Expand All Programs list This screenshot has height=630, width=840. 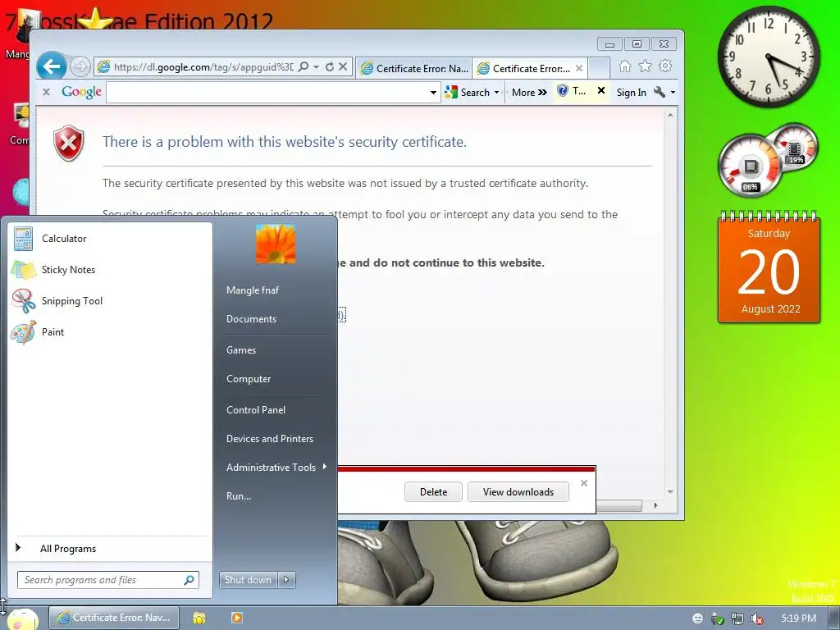point(110,549)
